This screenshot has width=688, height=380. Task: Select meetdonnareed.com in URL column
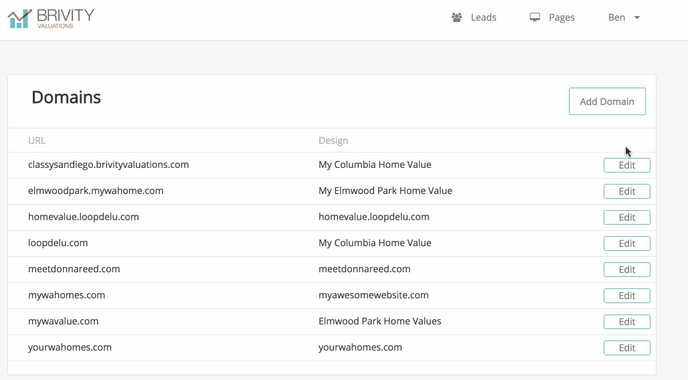pos(74,269)
